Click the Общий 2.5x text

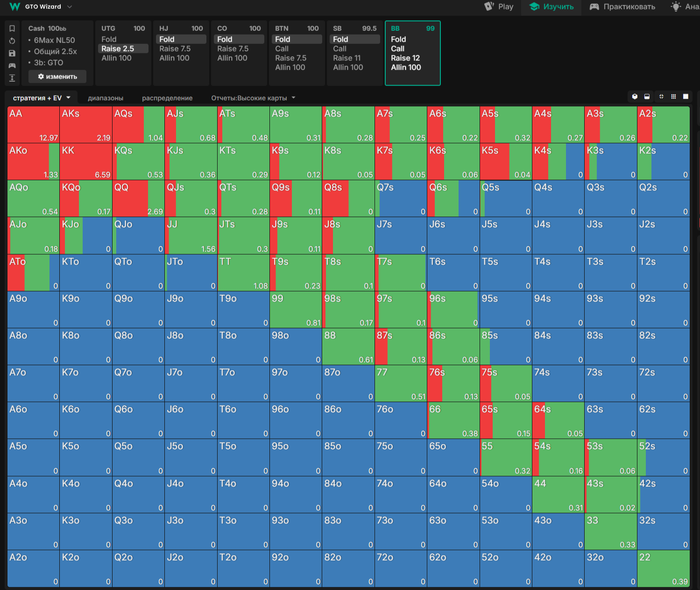[x=55, y=51]
